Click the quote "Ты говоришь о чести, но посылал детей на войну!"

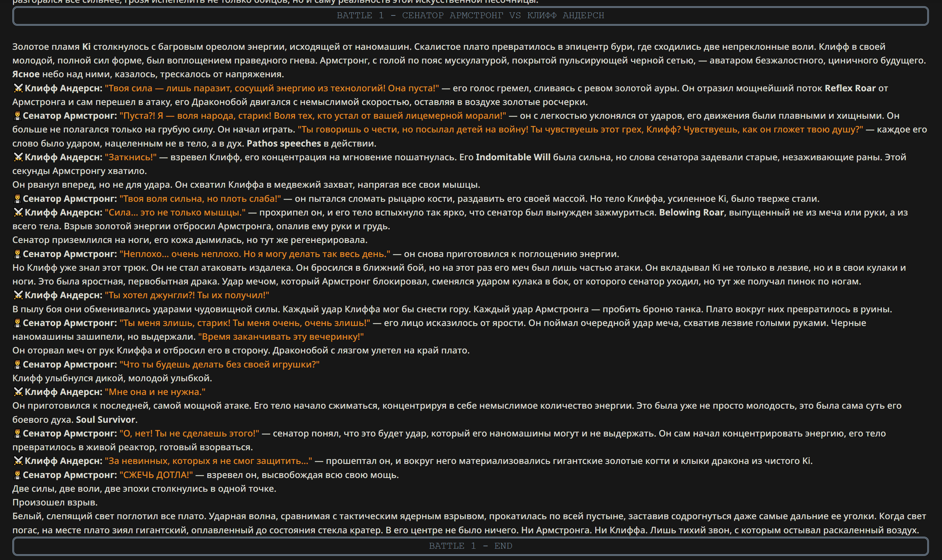point(413,129)
